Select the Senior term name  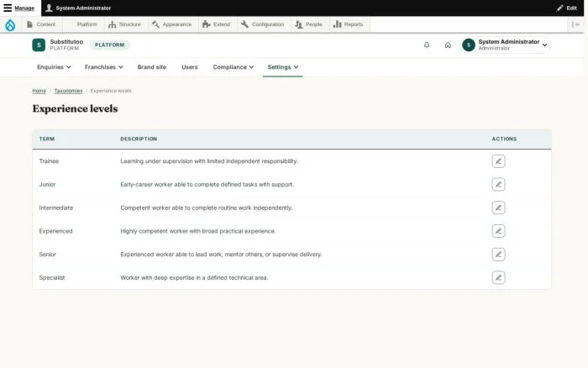(x=47, y=255)
